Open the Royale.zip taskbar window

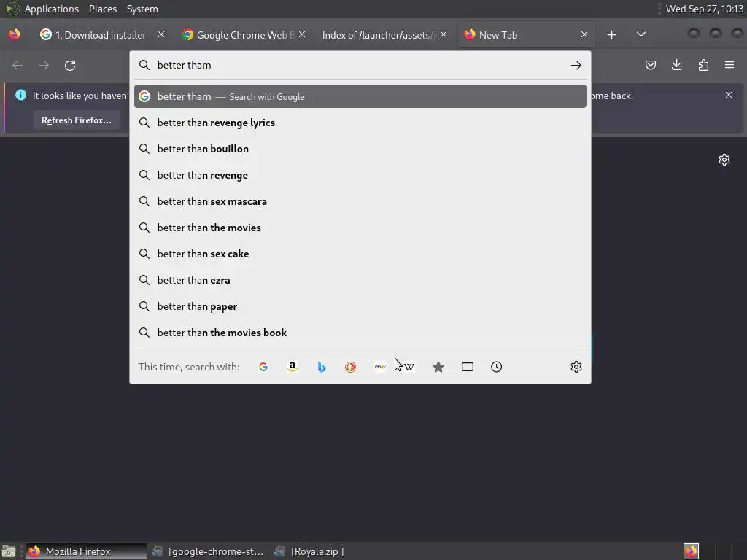pyautogui.click(x=309, y=551)
